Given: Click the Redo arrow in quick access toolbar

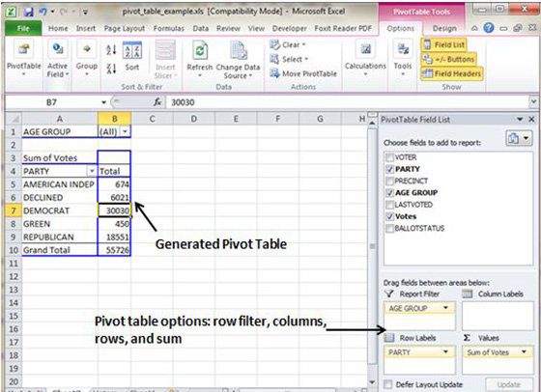Looking at the screenshot, I should tap(64, 12).
